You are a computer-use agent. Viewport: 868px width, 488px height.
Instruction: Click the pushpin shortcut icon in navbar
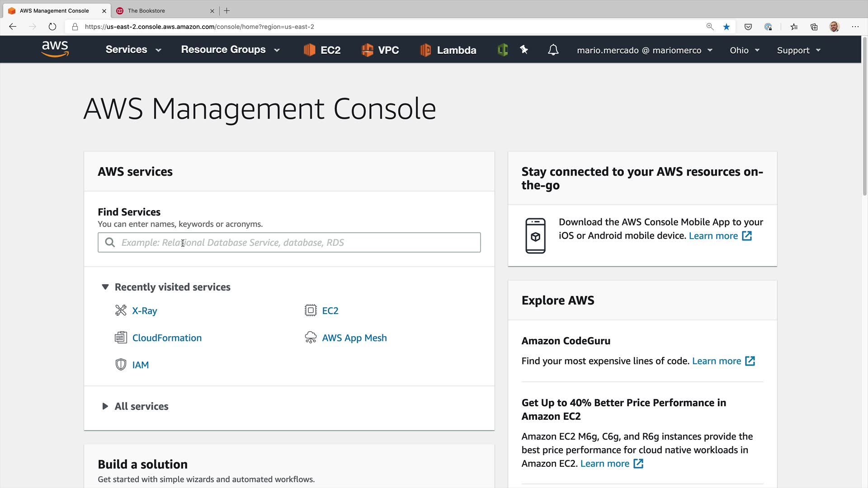pos(524,50)
